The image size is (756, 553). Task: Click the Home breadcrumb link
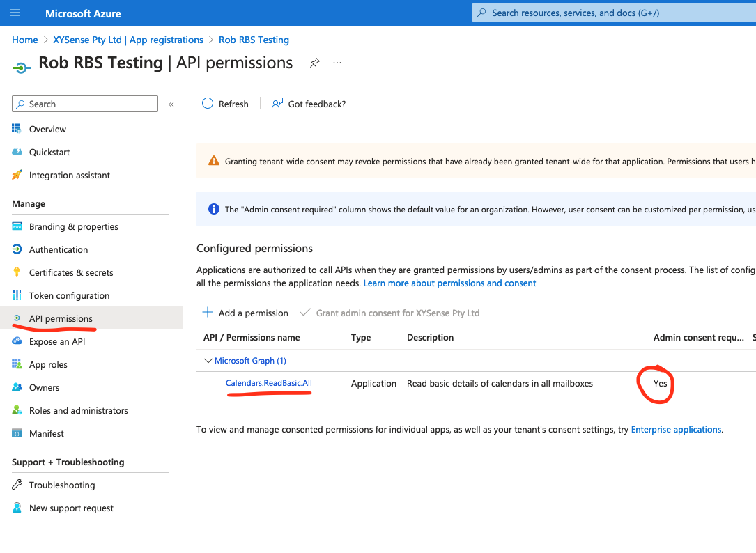(x=24, y=40)
